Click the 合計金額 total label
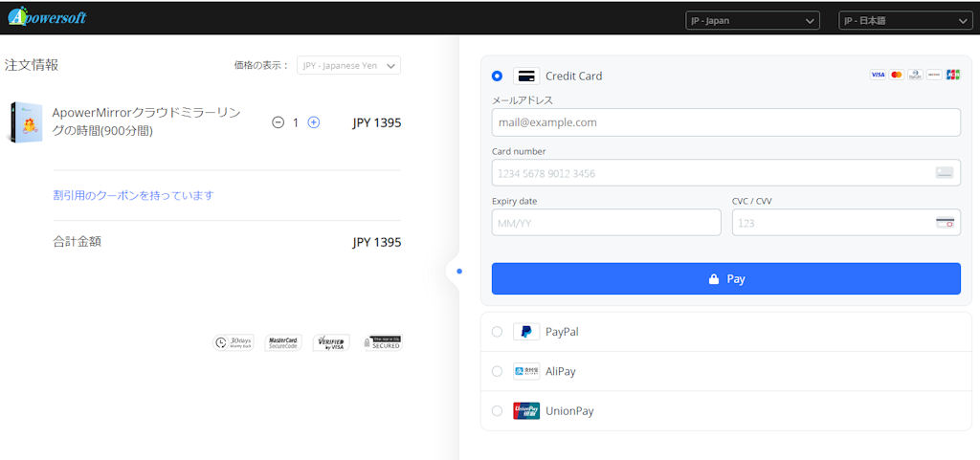This screenshot has width=980, height=460. click(x=77, y=242)
